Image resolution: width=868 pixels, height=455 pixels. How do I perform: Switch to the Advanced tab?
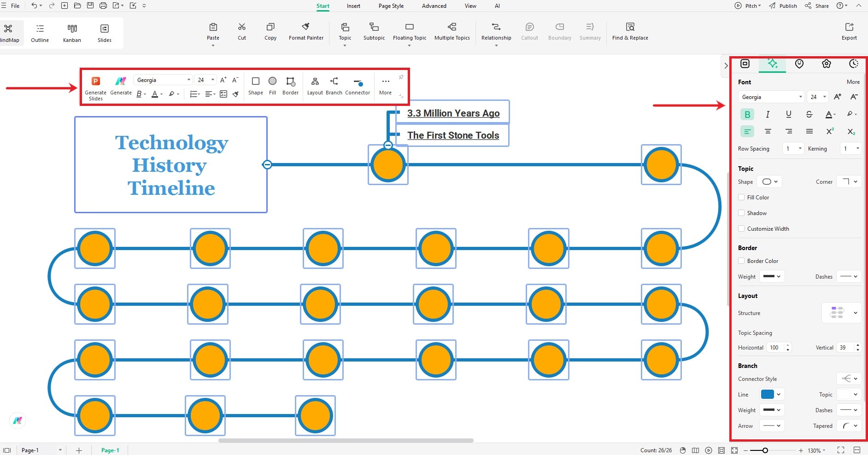[x=434, y=6]
